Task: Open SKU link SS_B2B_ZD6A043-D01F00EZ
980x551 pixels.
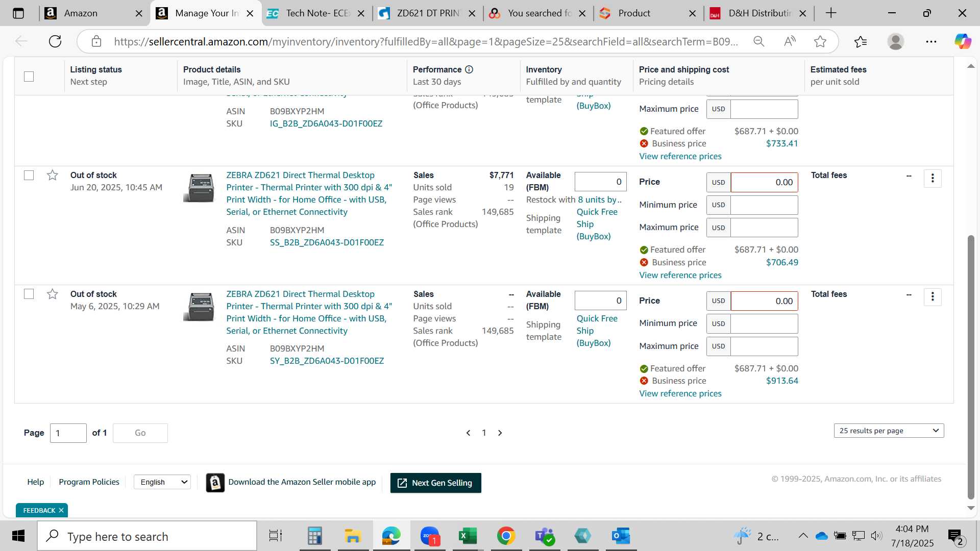Action: pyautogui.click(x=327, y=243)
